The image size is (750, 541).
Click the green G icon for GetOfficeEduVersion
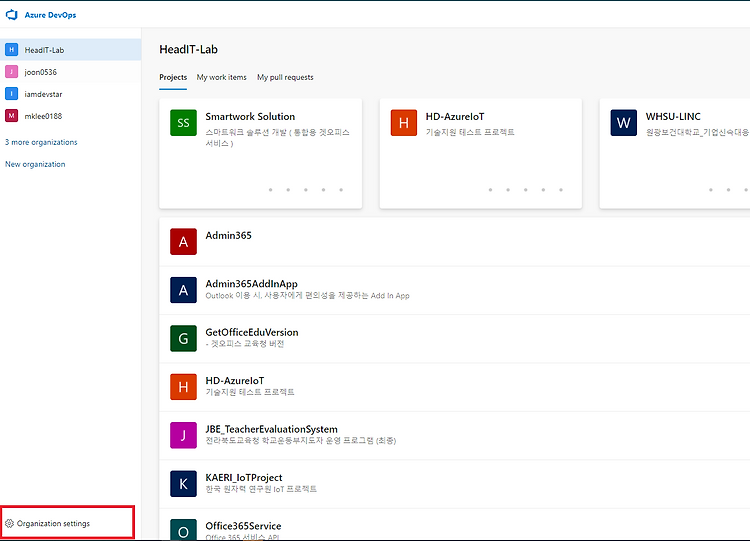pos(183,339)
